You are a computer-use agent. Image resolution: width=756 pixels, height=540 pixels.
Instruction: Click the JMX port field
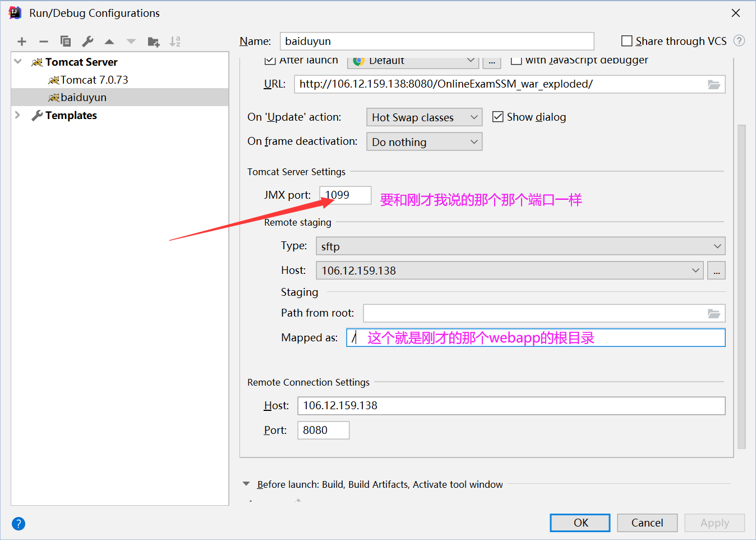coord(345,195)
